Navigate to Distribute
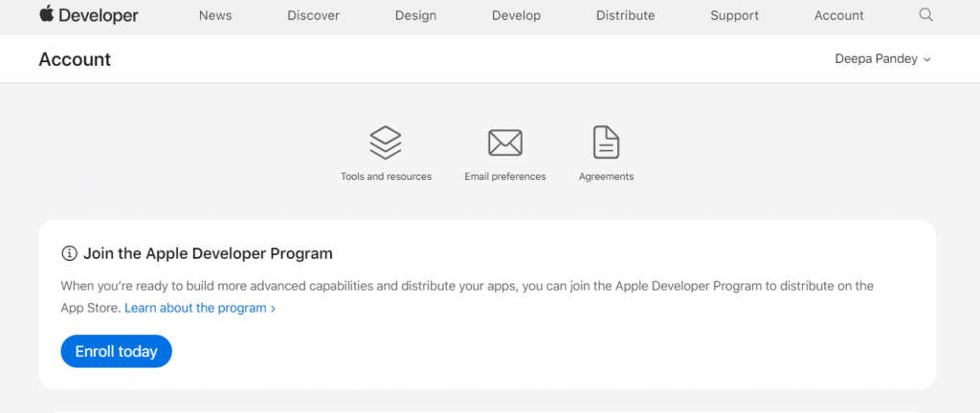 (625, 15)
